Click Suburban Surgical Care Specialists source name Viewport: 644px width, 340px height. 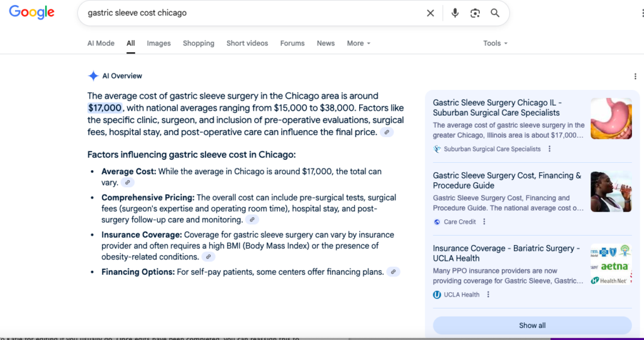point(492,149)
